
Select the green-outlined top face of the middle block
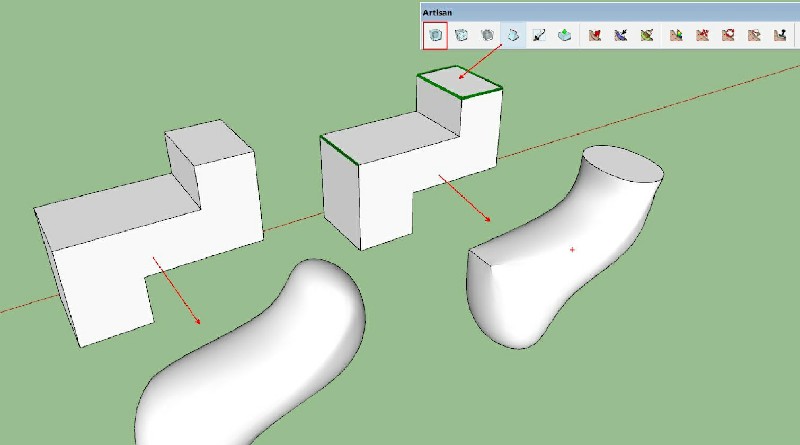[460, 81]
